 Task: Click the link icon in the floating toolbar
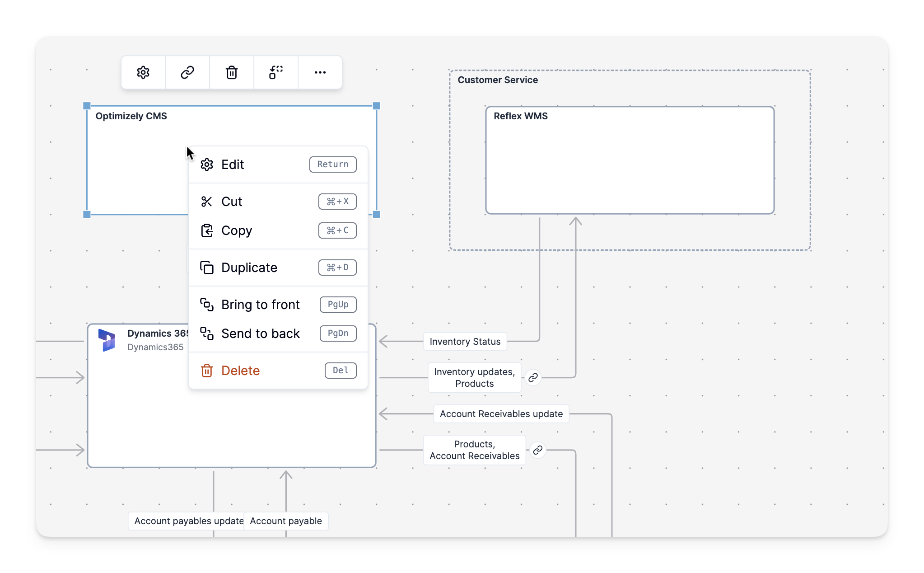[187, 72]
